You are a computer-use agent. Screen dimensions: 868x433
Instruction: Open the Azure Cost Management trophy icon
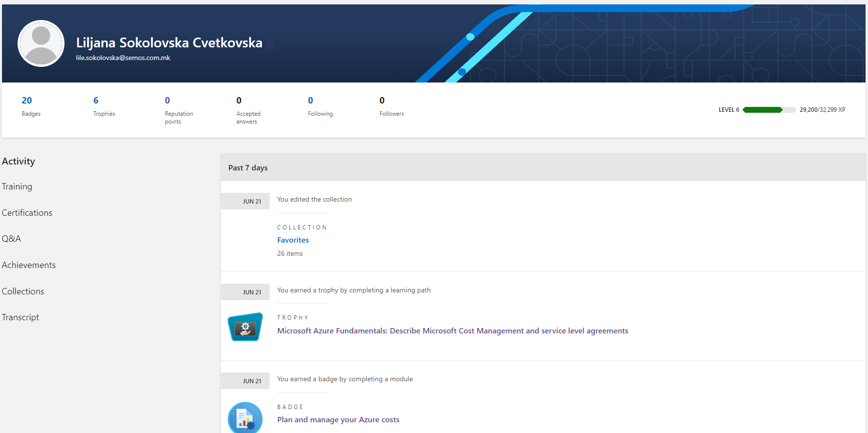245,327
